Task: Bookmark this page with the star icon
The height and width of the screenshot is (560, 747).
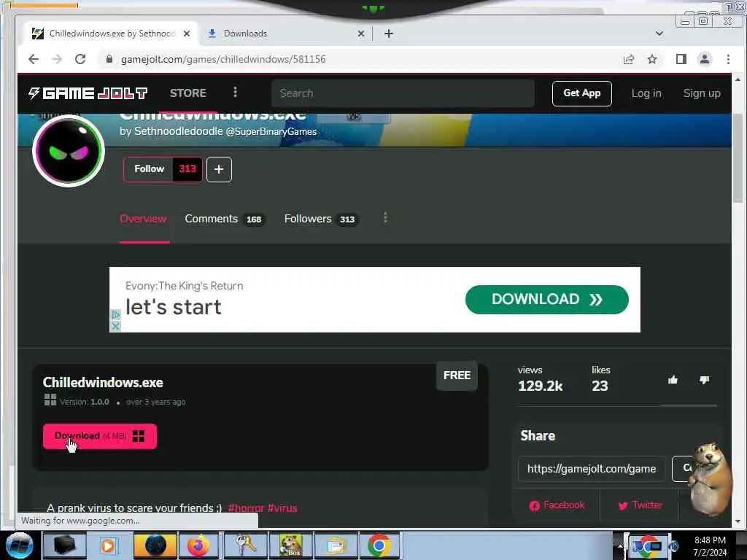Action: [x=652, y=59]
